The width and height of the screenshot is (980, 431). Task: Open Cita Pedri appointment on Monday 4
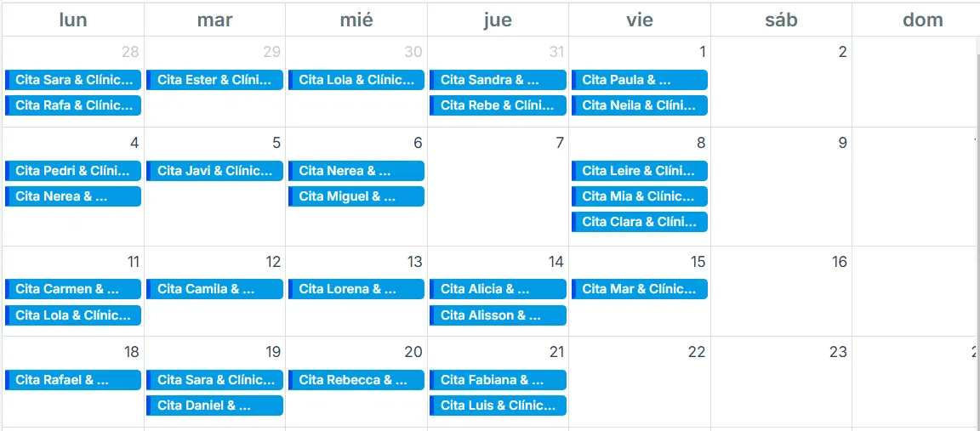(x=73, y=171)
